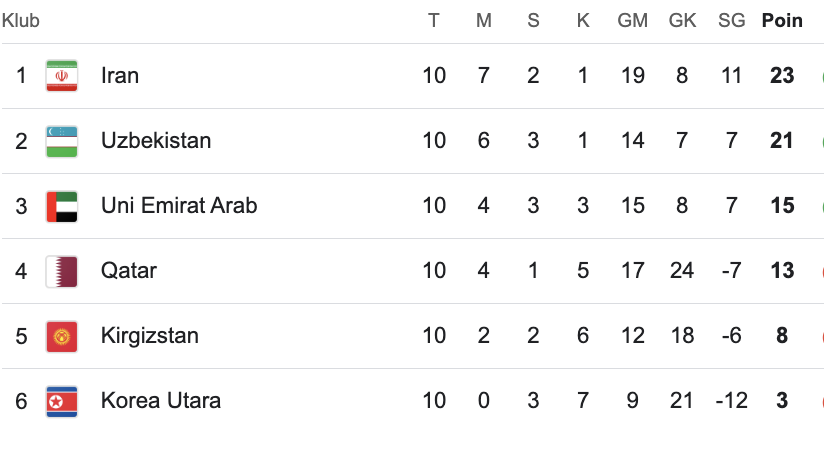The width and height of the screenshot is (824, 462).
Task: Open the Uzbekistan team link
Action: click(x=156, y=141)
